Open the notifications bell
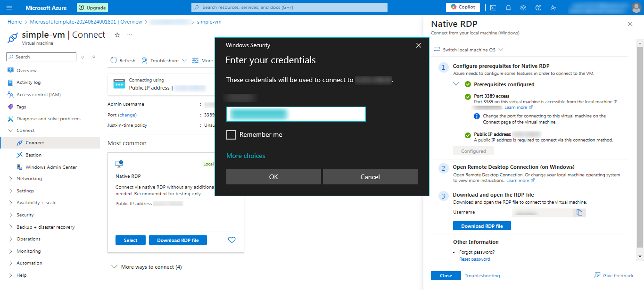The image size is (644, 290). pos(508,8)
